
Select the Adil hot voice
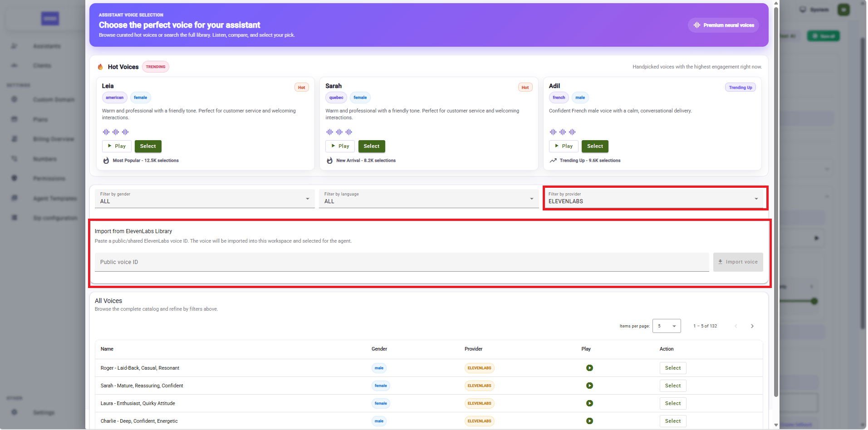coord(595,146)
